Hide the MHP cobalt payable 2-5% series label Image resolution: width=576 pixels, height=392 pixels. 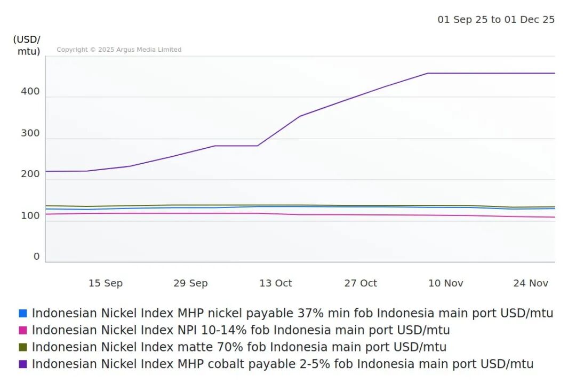282,364
